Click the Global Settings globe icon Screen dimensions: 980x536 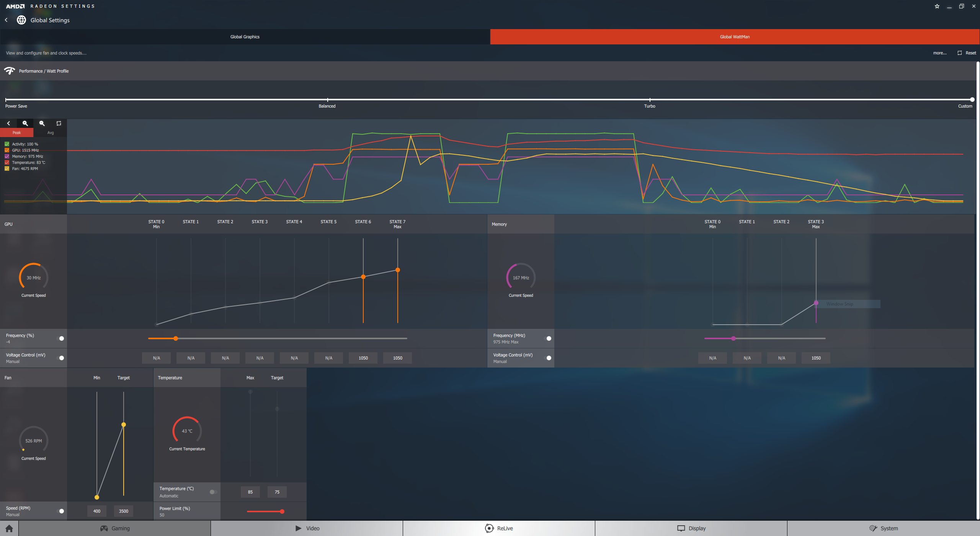[x=21, y=20]
